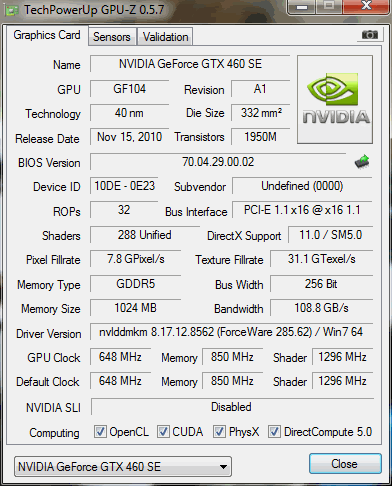Click the Transistors value 1950M
Viewport: 392px width, 486px height.
[x=260, y=137]
